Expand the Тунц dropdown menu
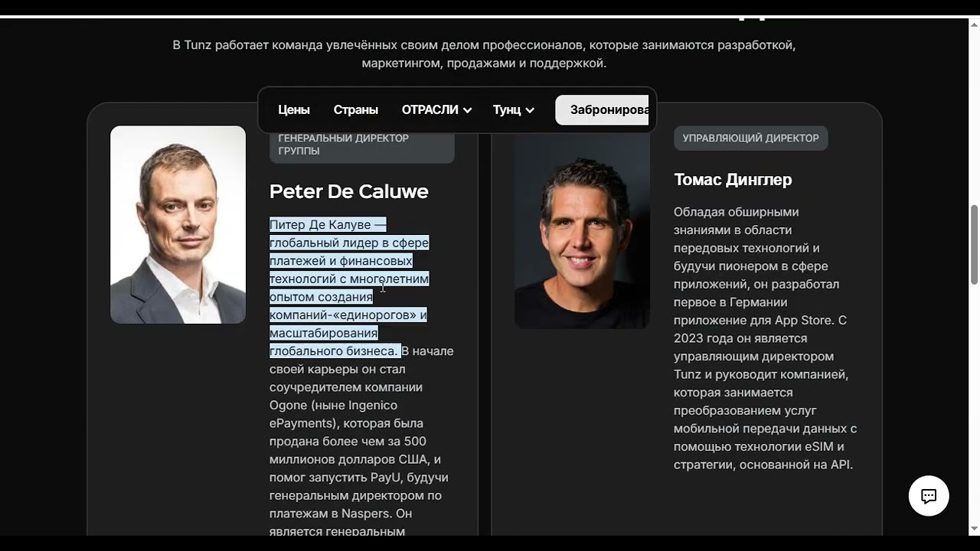Viewport: 980px width, 551px height. tap(514, 109)
